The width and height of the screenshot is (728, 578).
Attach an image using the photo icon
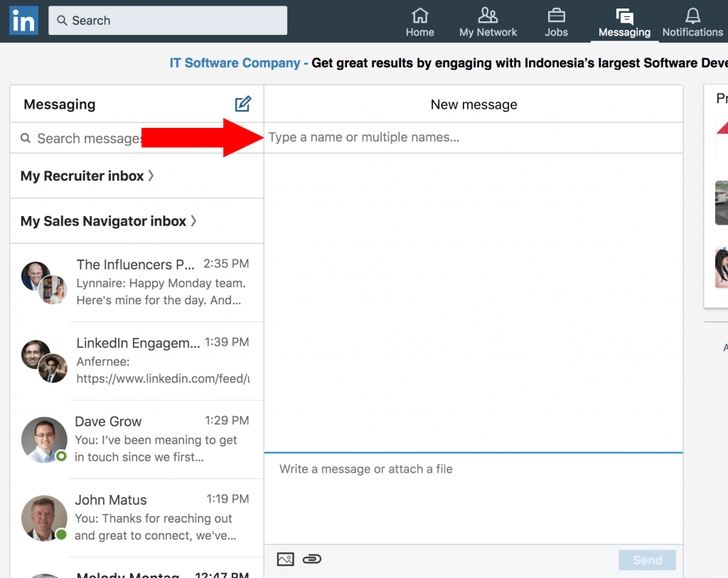285,559
